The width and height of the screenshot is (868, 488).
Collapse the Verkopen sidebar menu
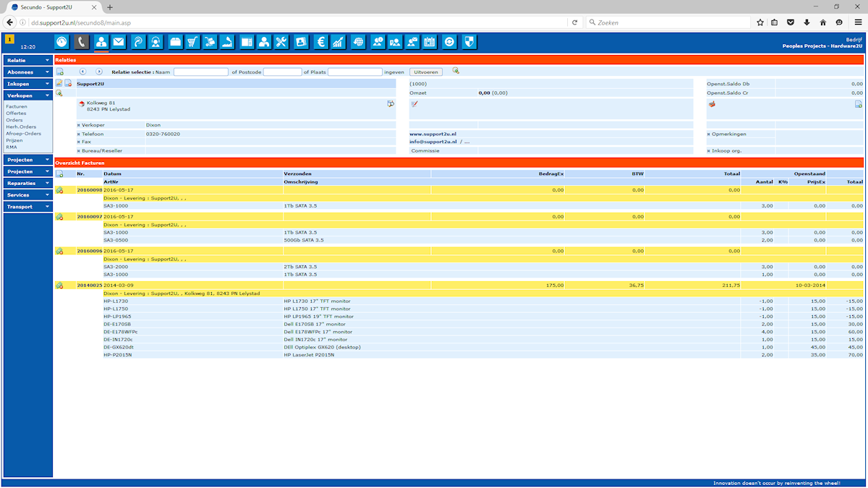(x=28, y=95)
